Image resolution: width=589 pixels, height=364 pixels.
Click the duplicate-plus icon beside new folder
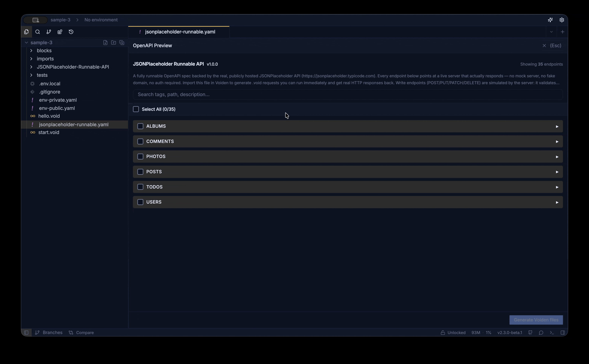tap(122, 43)
